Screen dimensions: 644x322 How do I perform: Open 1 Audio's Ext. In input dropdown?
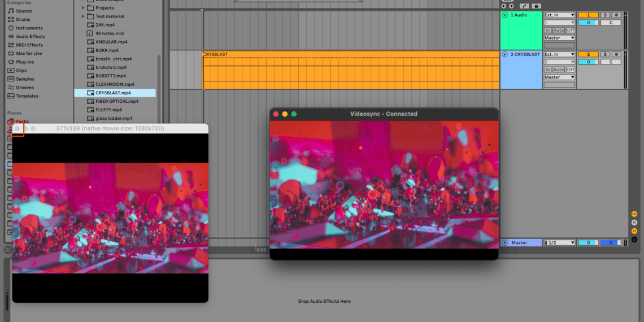(x=559, y=15)
